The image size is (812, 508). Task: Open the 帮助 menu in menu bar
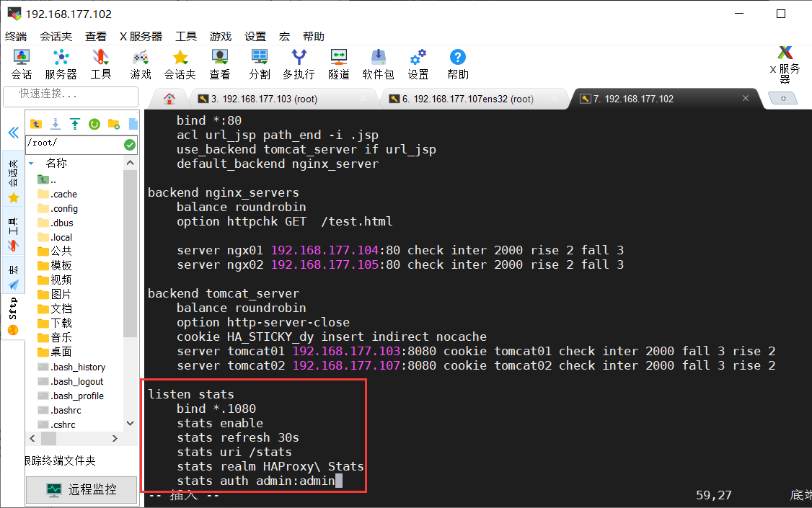(313, 36)
